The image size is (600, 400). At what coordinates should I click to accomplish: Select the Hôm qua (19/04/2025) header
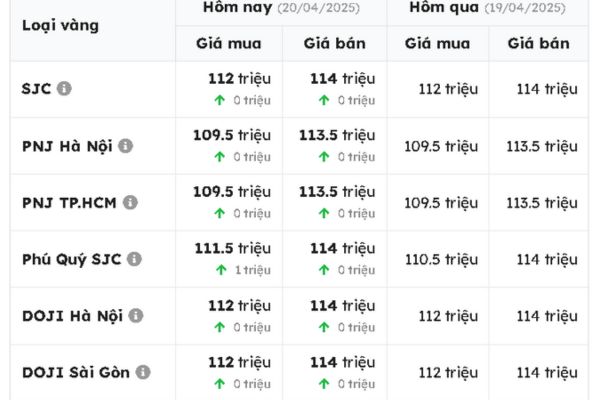click(490, 7)
